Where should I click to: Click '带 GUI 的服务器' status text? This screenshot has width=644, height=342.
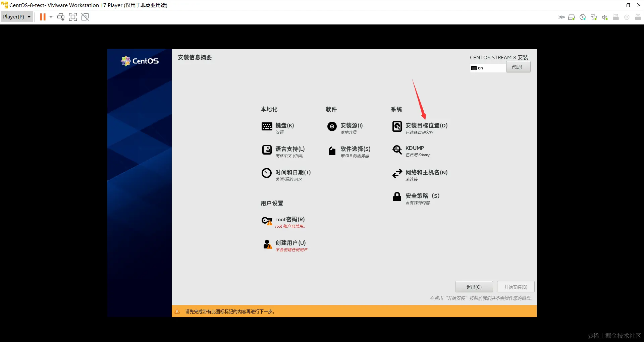355,156
